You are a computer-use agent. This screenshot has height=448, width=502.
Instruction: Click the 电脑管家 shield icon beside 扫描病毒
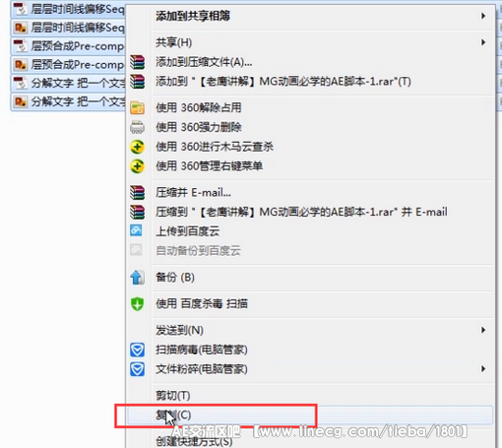137,350
